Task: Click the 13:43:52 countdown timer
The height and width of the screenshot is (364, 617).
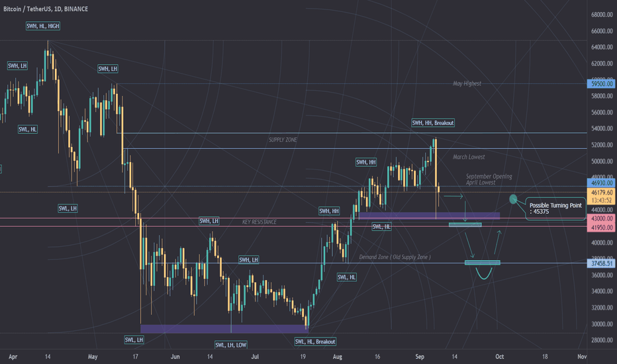Action: click(602, 201)
